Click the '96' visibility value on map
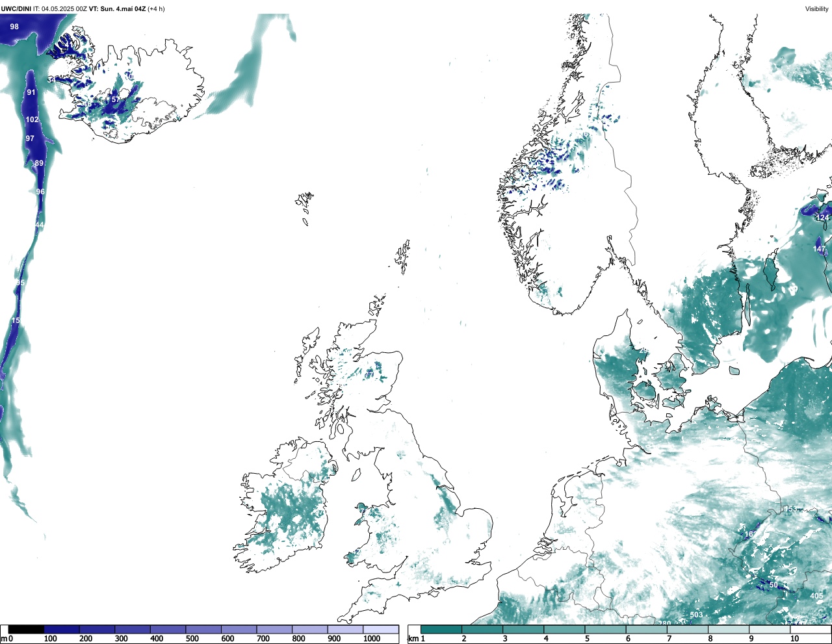The height and width of the screenshot is (644, 832). coord(40,192)
